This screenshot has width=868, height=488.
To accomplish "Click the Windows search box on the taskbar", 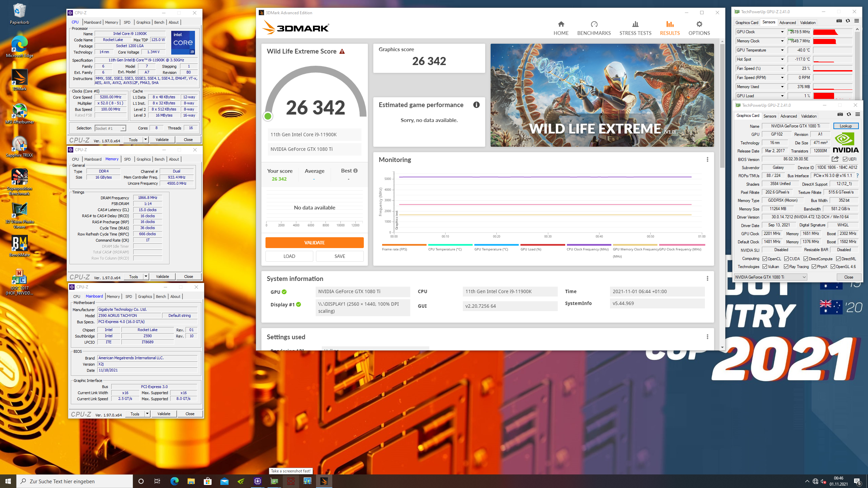I will pyautogui.click(x=75, y=481).
